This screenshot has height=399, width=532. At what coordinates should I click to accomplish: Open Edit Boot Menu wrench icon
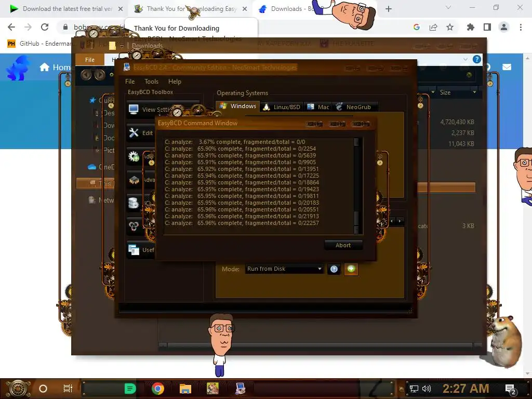(x=134, y=132)
